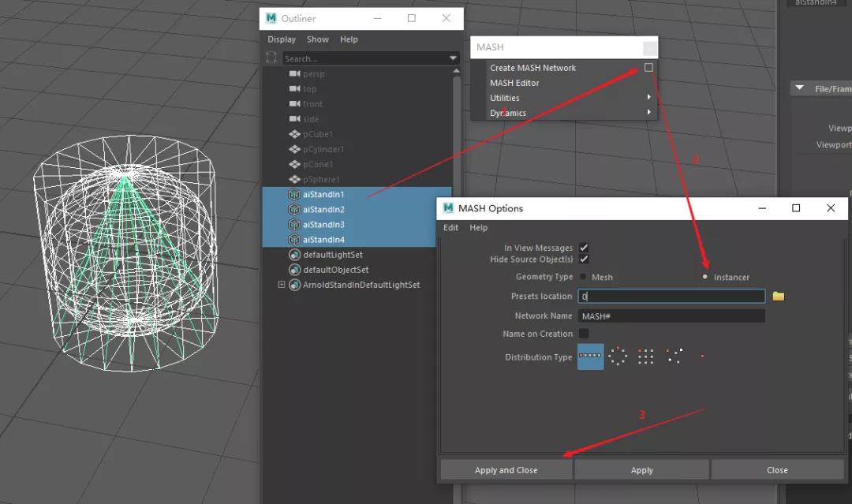Choose the grid distribution type icon
852x504 pixels.
645,357
